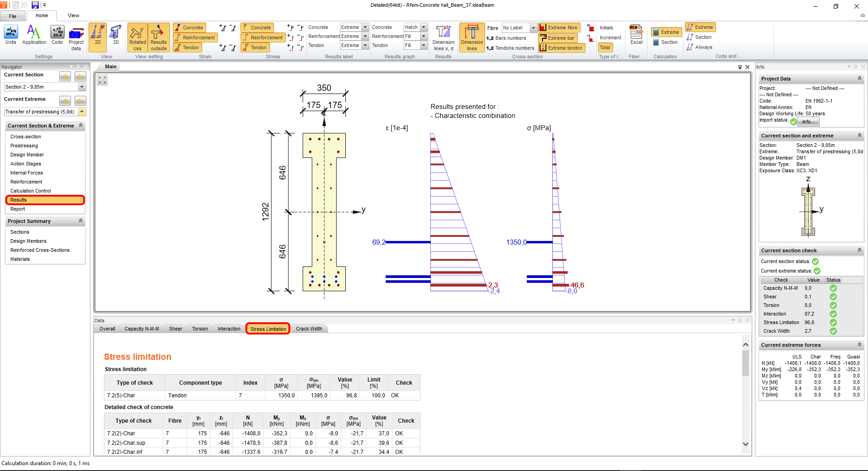The height and width of the screenshot is (471, 868).
Task: Expand the Fibre label dropdown
Action: (x=533, y=28)
